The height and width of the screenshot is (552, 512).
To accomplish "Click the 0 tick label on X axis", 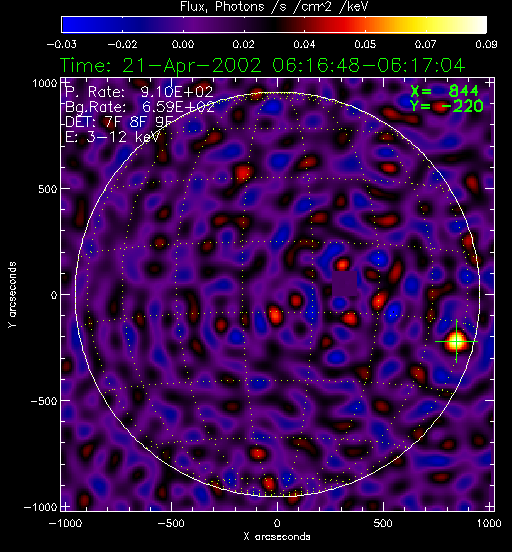I will coord(277,523).
